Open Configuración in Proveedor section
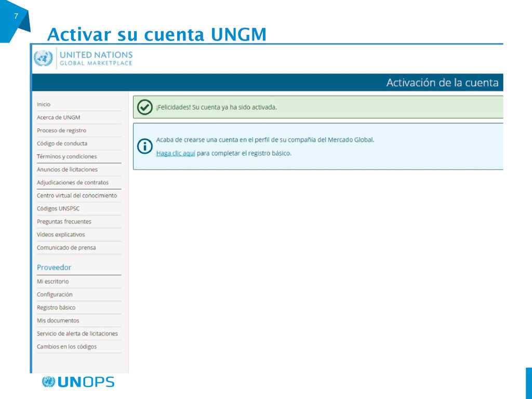532x399 pixels. (x=55, y=295)
